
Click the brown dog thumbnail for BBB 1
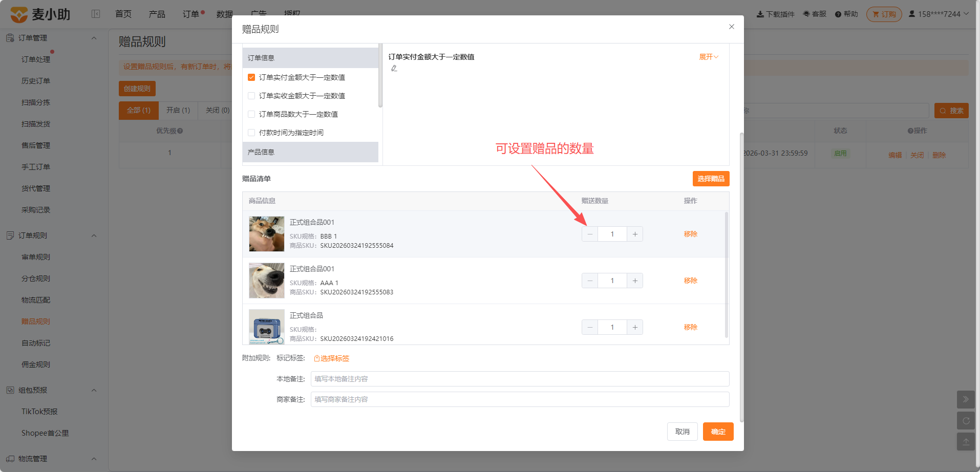tap(267, 234)
